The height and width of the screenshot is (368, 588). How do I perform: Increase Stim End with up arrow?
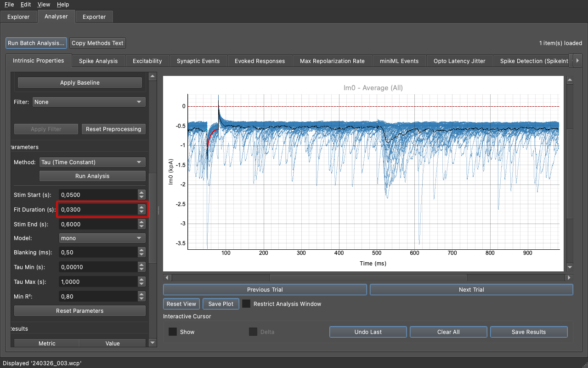[x=141, y=222]
